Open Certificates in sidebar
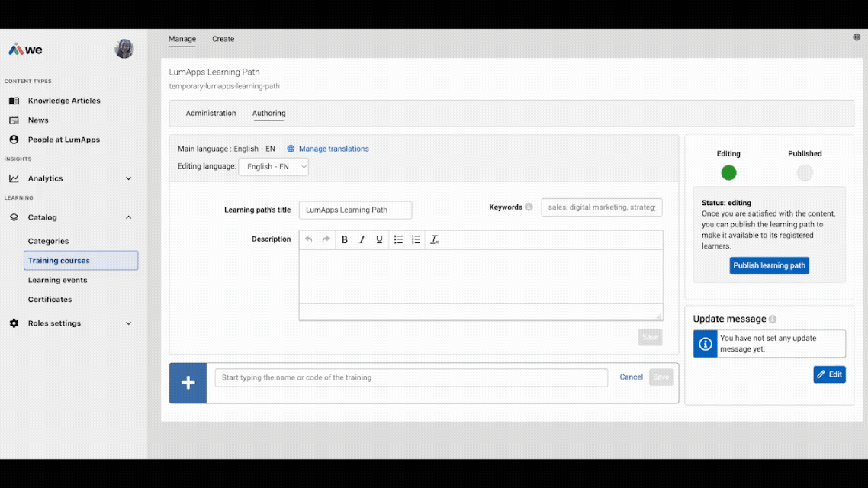868x488 pixels. click(50, 300)
